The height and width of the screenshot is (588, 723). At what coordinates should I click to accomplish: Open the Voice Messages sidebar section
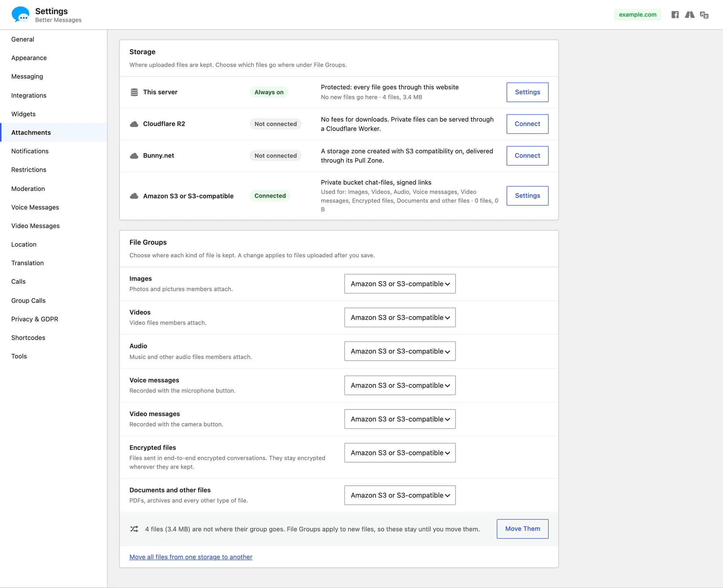54,207
